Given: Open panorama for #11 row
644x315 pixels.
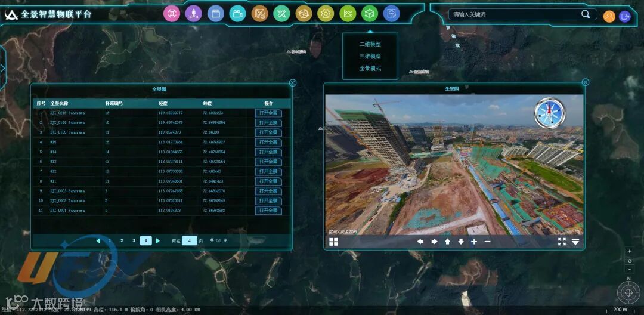Looking at the screenshot, I should [x=268, y=181].
